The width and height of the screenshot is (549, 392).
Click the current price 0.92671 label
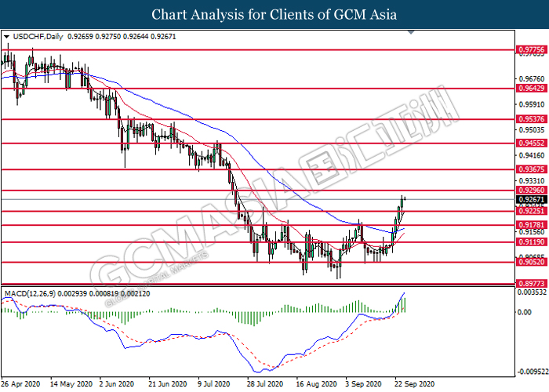pyautogui.click(x=532, y=199)
